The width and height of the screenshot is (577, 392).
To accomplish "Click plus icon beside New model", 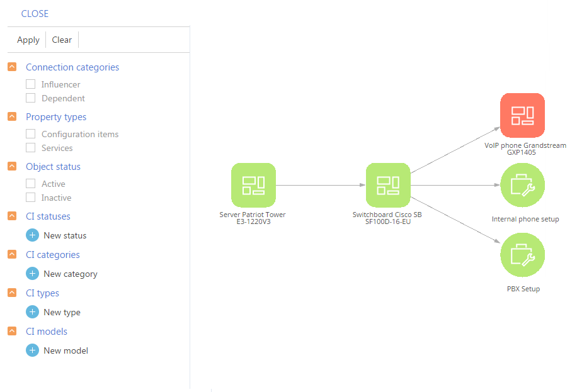I will click(32, 350).
